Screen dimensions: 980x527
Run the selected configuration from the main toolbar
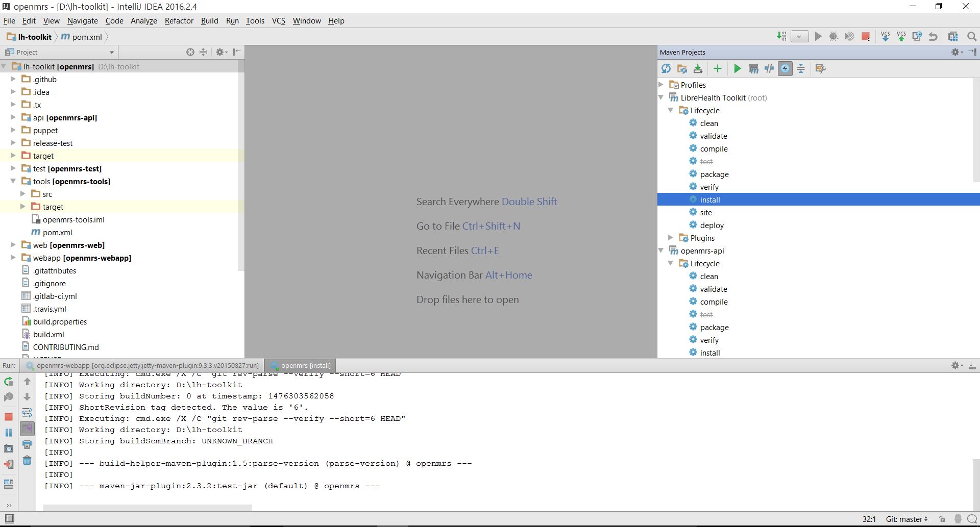[x=818, y=36]
